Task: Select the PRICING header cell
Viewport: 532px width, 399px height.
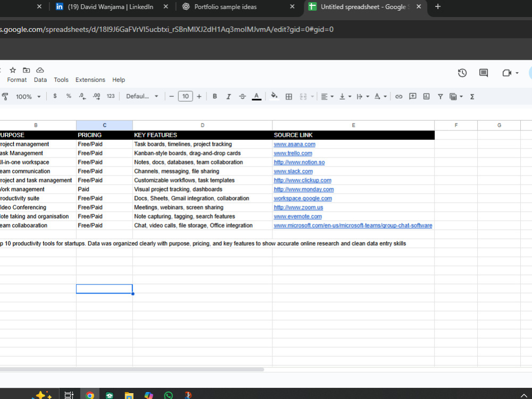Action: (104, 135)
